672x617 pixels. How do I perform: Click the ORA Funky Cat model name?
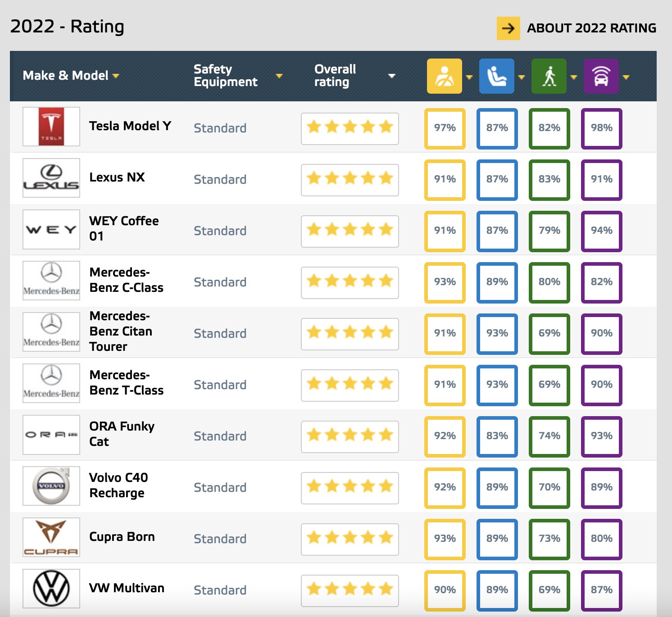tap(122, 434)
